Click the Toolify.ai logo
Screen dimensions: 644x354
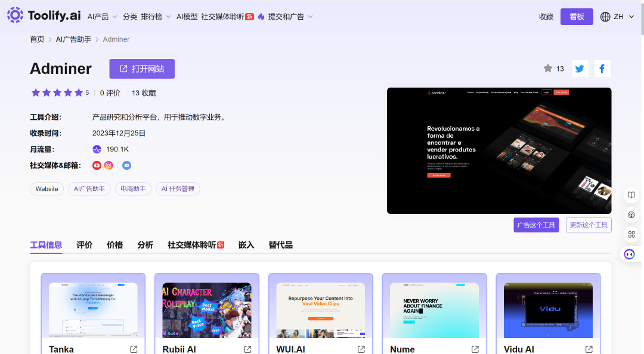[44, 15]
